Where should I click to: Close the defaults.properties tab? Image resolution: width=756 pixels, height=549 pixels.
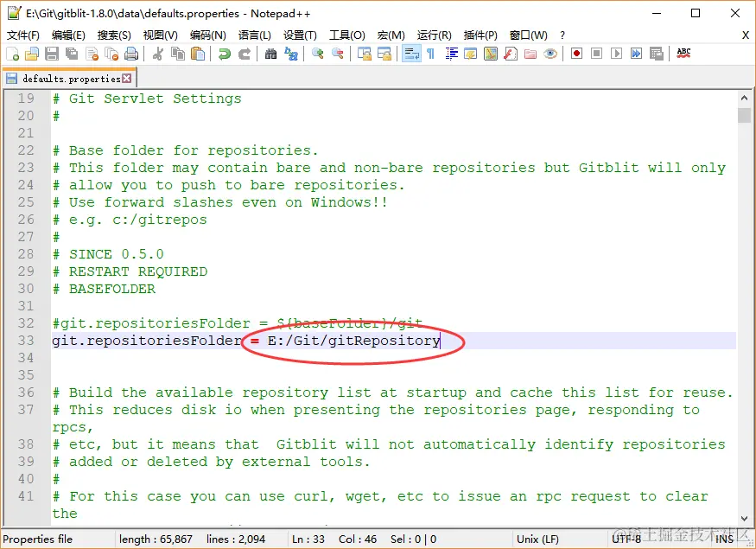click(x=127, y=78)
